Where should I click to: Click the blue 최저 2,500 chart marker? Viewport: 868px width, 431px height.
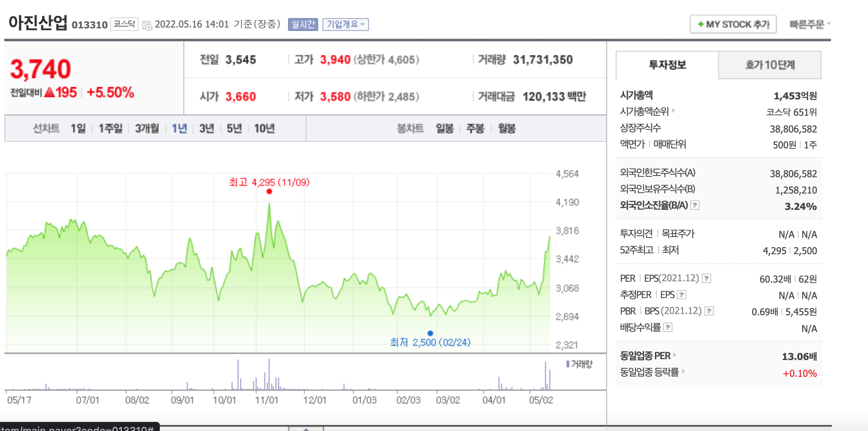[430, 333]
